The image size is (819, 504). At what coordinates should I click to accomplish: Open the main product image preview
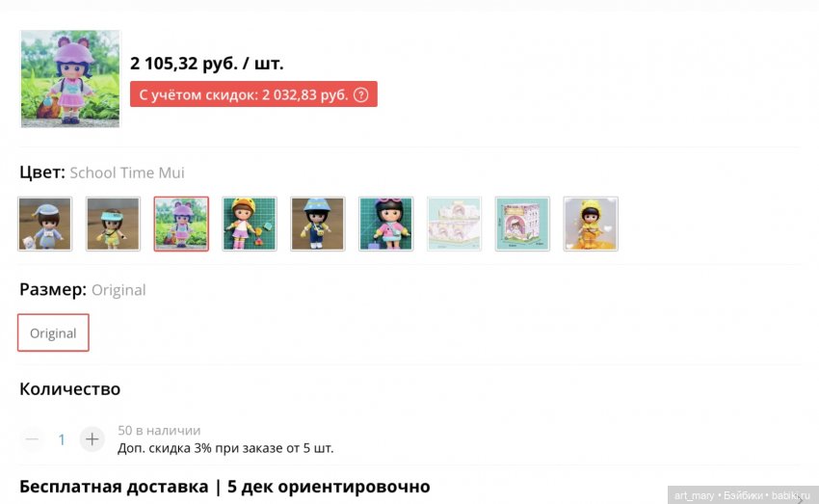pyautogui.click(x=70, y=78)
